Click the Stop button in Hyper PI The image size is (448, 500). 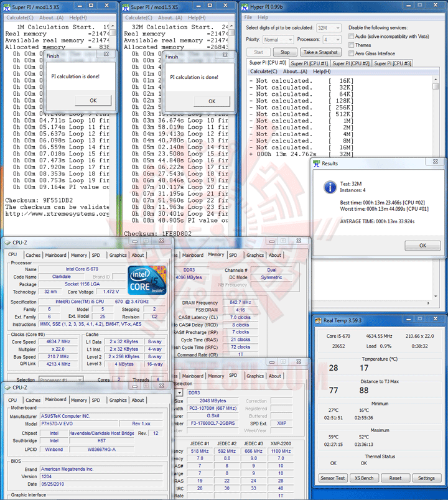coord(285,52)
